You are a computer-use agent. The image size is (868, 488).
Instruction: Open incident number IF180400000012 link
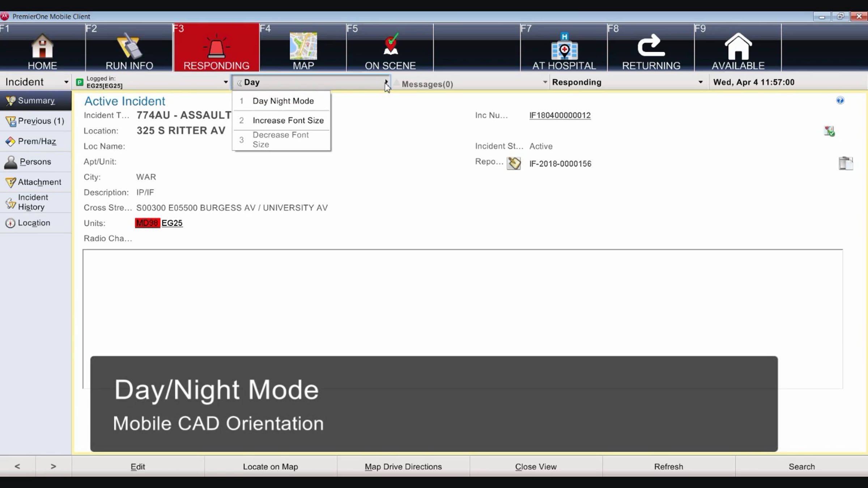point(560,115)
